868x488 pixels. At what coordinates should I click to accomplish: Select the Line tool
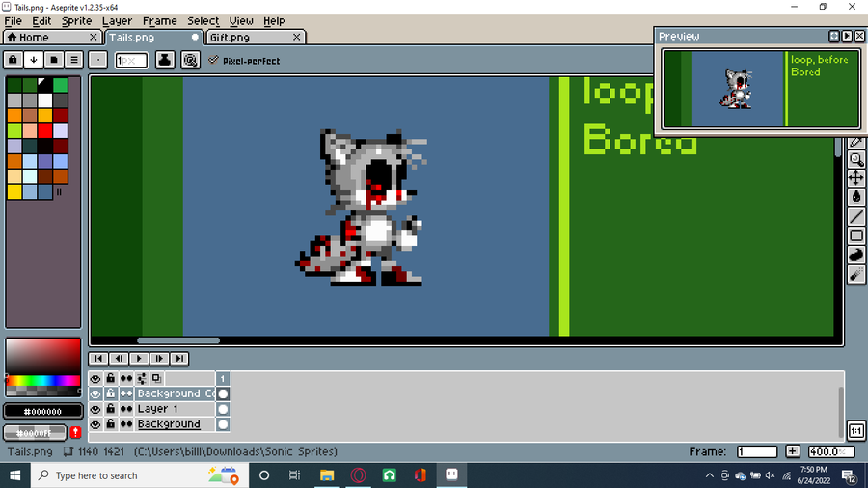[x=856, y=216]
